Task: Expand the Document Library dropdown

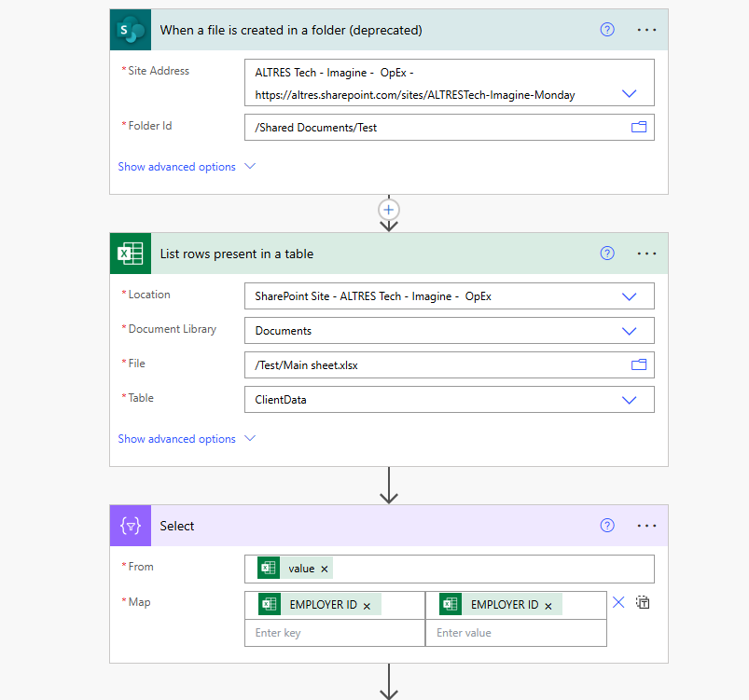Action: 629,331
